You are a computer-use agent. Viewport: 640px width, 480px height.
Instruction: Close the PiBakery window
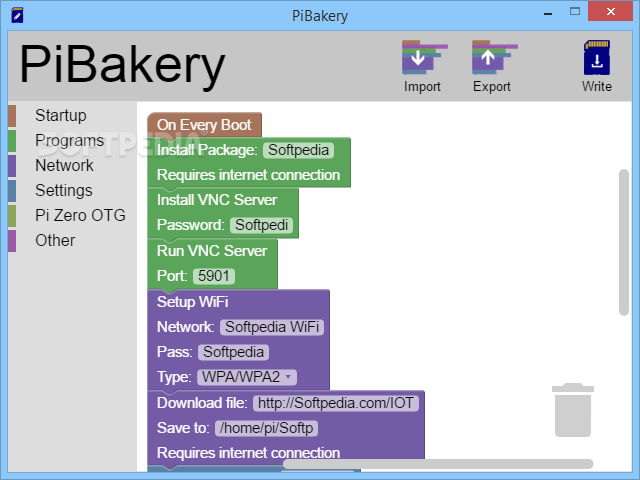pos(611,11)
